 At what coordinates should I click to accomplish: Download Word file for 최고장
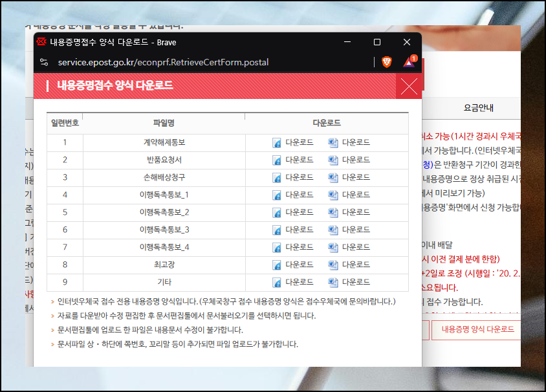tap(349, 265)
